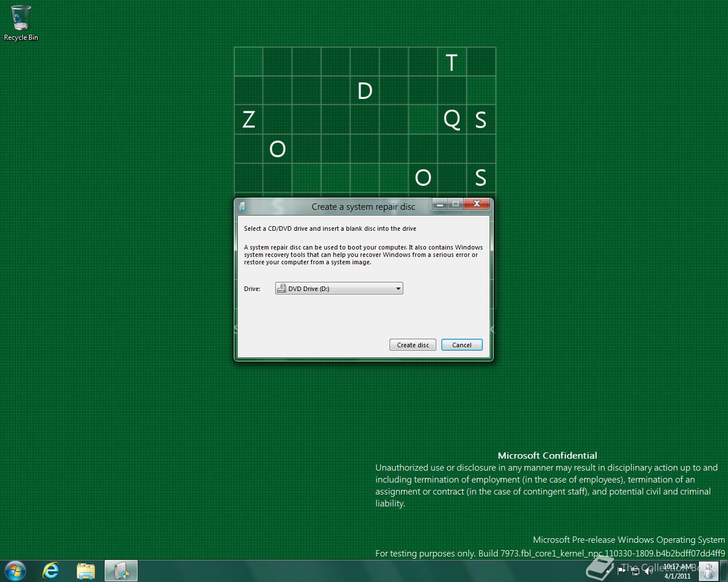Click the letter Q tile in grid

pyautogui.click(x=452, y=120)
